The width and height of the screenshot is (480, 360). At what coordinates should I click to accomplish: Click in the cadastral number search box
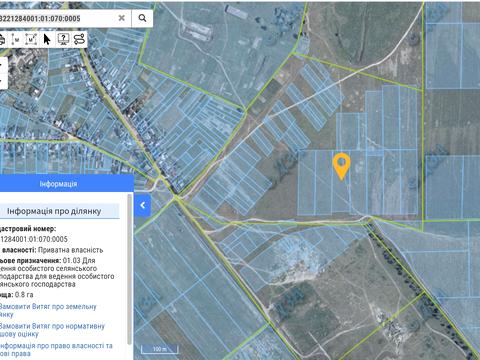[x=58, y=18]
